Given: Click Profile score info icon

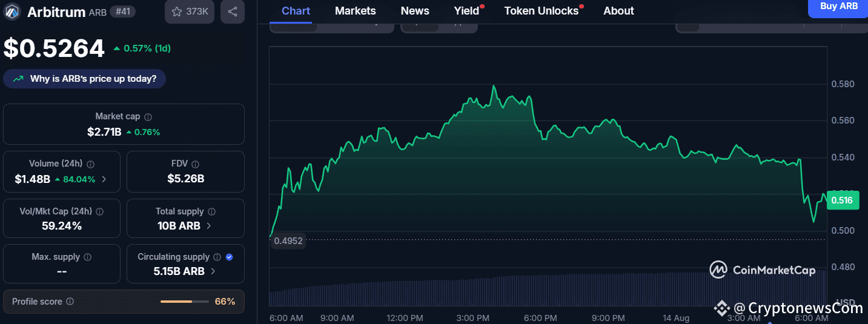Looking at the screenshot, I should pos(70,302).
